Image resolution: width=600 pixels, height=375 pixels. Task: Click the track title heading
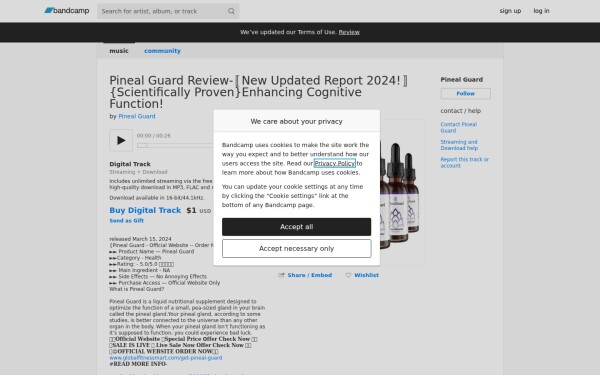click(x=258, y=92)
